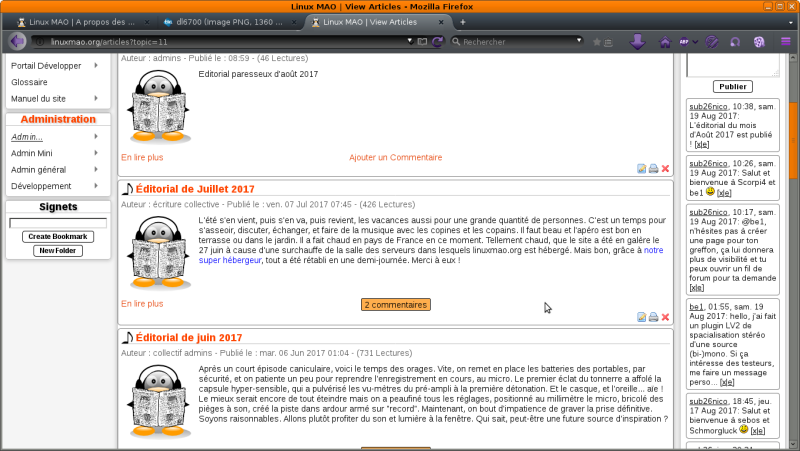Click the Publier button
800x451 pixels.
point(733,86)
